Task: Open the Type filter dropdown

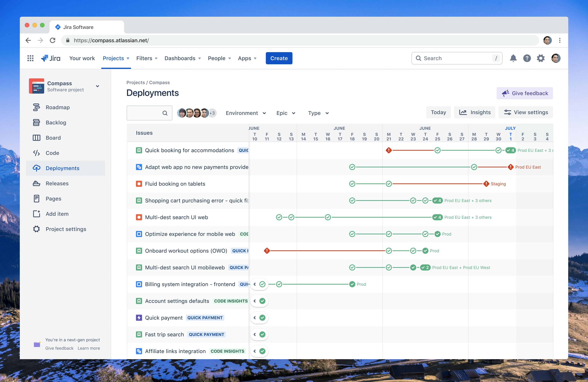Action: 318,113
